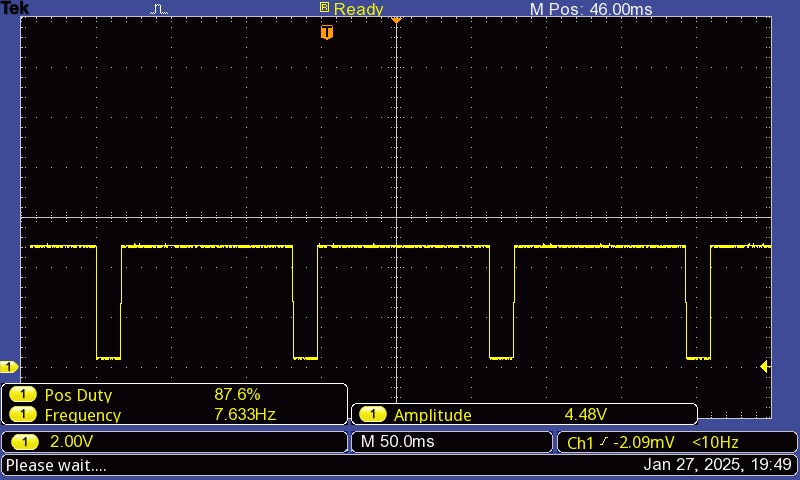Screen dimensions: 800x480
Task: Click the orange horizontal position arrow at top
Action: coord(396,19)
